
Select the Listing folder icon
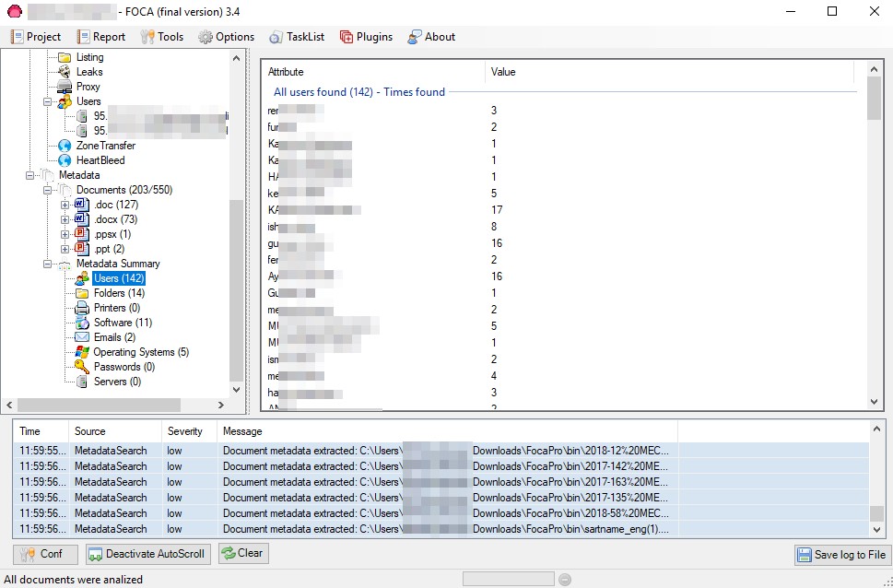coord(65,57)
